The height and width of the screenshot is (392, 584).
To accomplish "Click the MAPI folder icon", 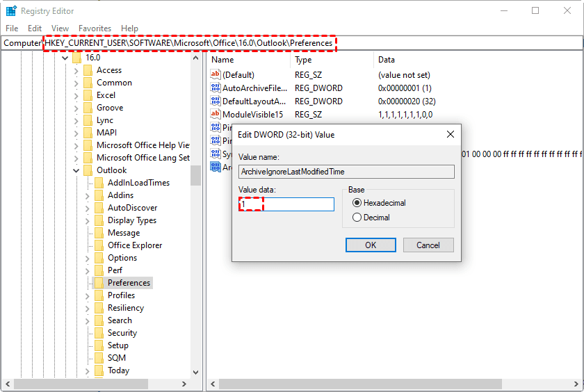I will tap(88, 133).
